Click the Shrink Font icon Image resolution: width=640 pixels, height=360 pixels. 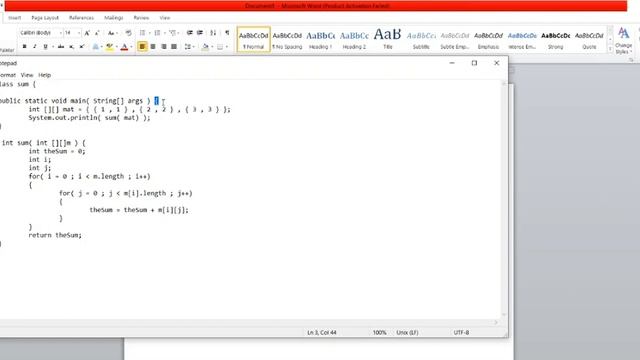pos(97,33)
